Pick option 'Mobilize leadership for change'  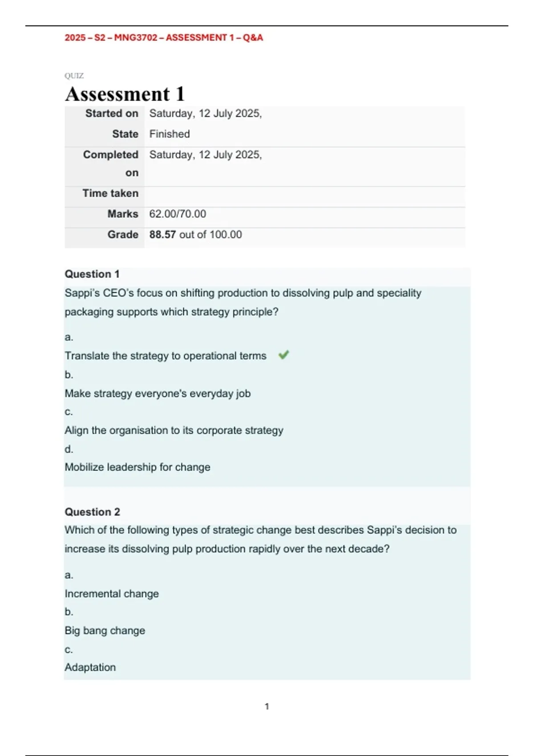tap(138, 467)
